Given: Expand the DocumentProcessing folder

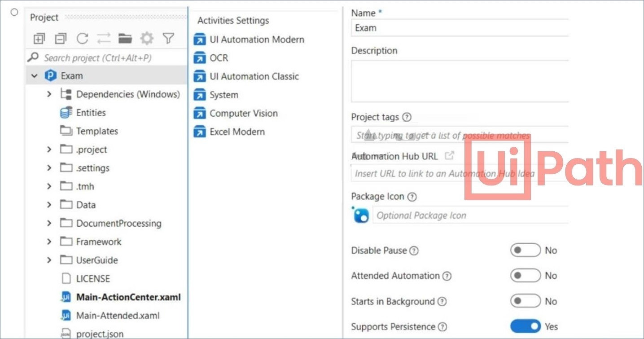Looking at the screenshot, I should click(x=49, y=223).
